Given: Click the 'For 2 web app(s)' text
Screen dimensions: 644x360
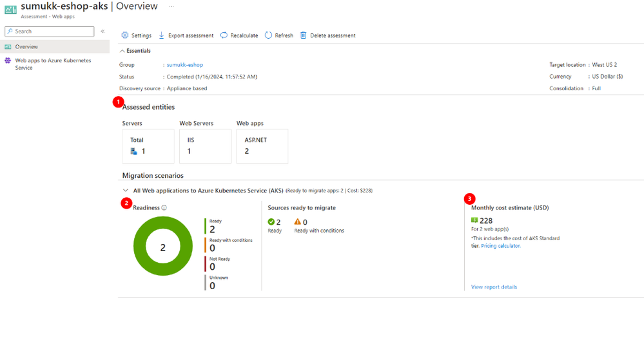Looking at the screenshot, I should (490, 229).
